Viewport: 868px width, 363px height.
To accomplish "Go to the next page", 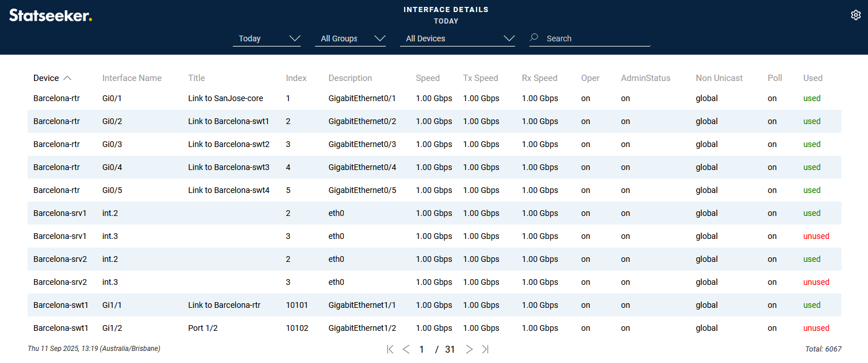I will click(x=469, y=349).
